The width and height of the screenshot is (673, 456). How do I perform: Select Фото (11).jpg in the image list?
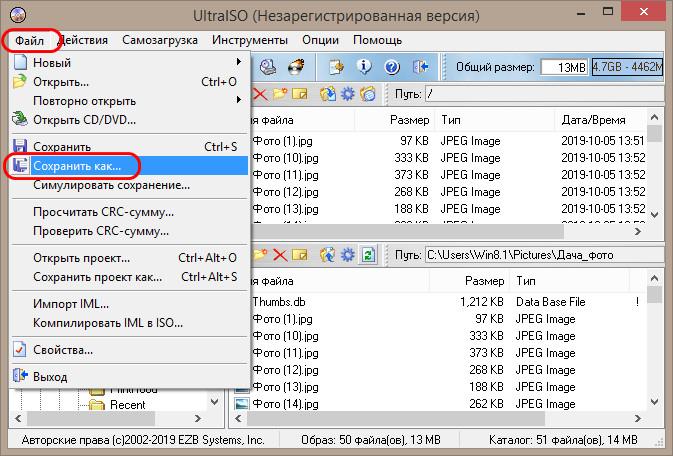tap(285, 175)
